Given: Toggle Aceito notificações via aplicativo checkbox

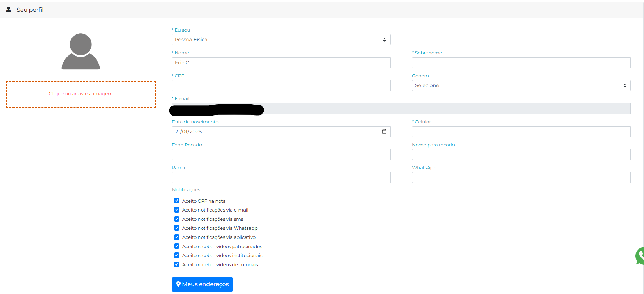Looking at the screenshot, I should coord(177,237).
